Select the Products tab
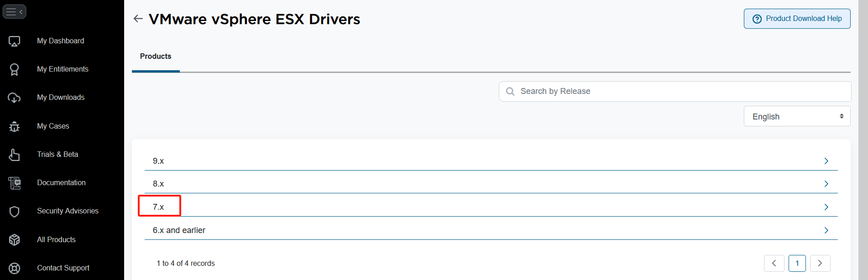868x280 pixels. coord(156,57)
